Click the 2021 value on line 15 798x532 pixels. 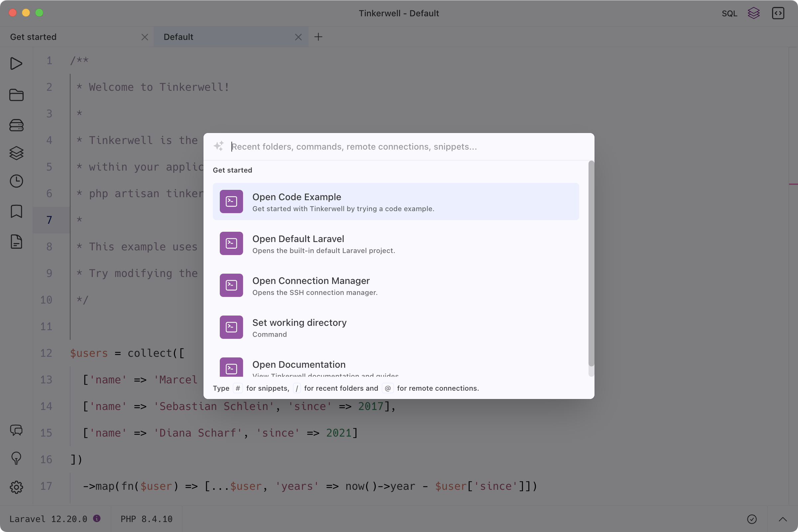(x=338, y=433)
